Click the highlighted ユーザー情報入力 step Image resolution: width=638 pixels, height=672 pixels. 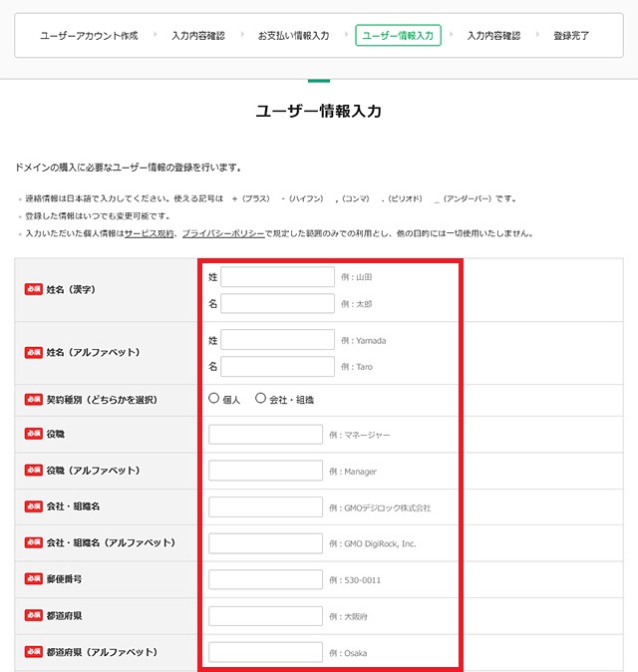(398, 35)
